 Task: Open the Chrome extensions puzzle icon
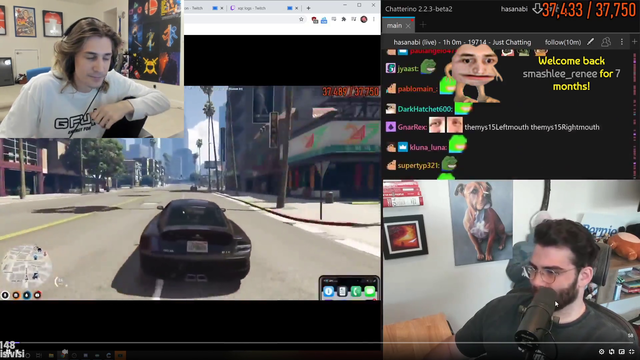(344, 19)
